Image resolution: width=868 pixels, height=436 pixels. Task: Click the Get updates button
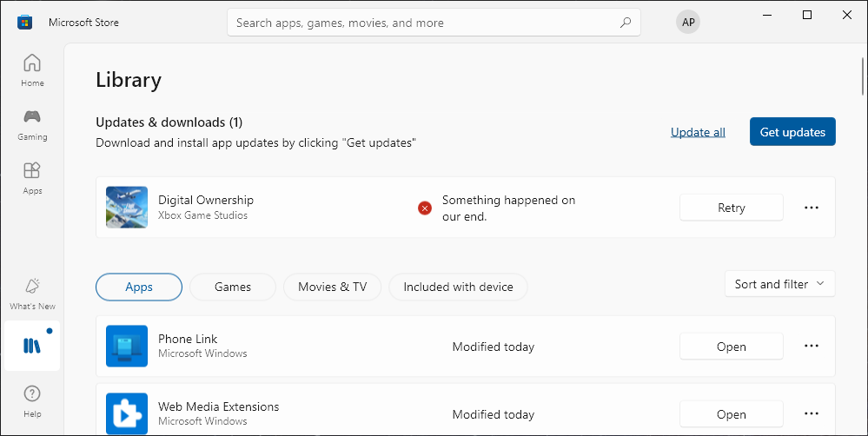[x=792, y=132]
